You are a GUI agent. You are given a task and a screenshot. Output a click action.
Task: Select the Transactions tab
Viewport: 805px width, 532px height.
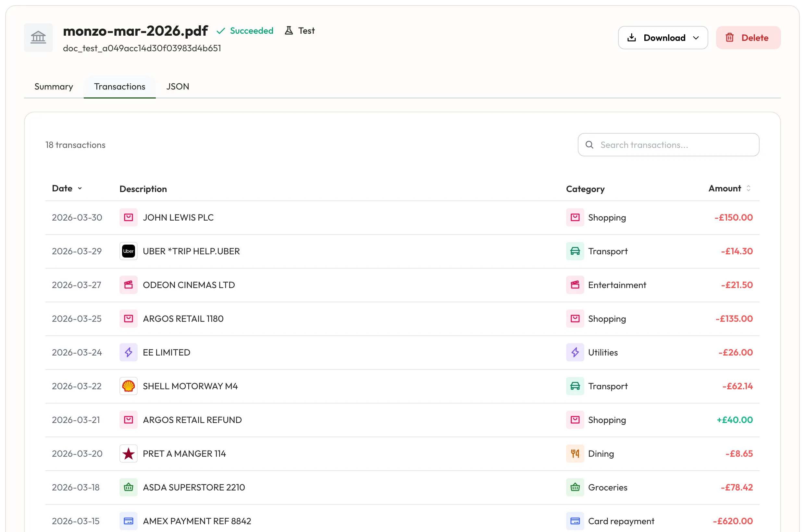pyautogui.click(x=119, y=87)
